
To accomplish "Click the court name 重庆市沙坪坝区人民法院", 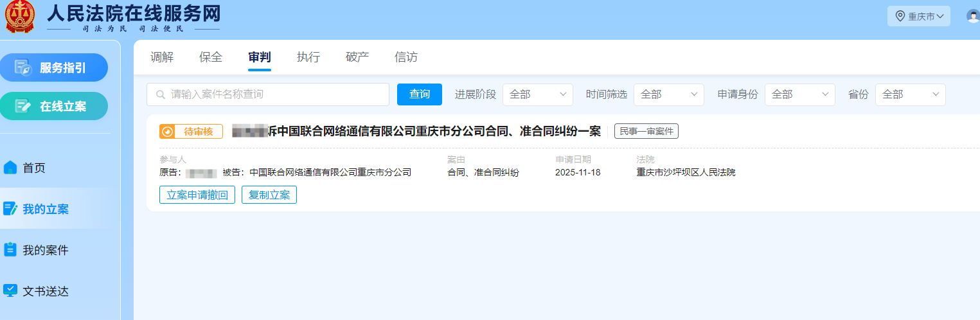I will (686, 172).
